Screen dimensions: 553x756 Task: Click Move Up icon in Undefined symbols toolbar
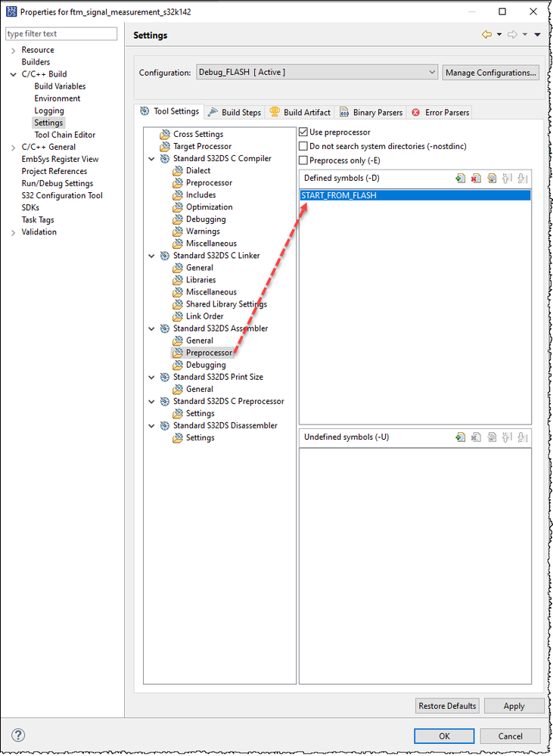pos(506,437)
